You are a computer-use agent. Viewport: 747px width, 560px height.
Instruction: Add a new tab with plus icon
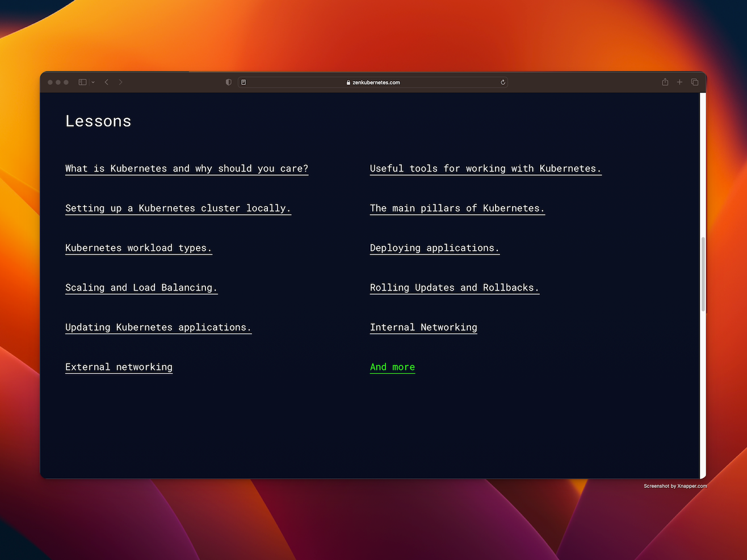click(679, 82)
